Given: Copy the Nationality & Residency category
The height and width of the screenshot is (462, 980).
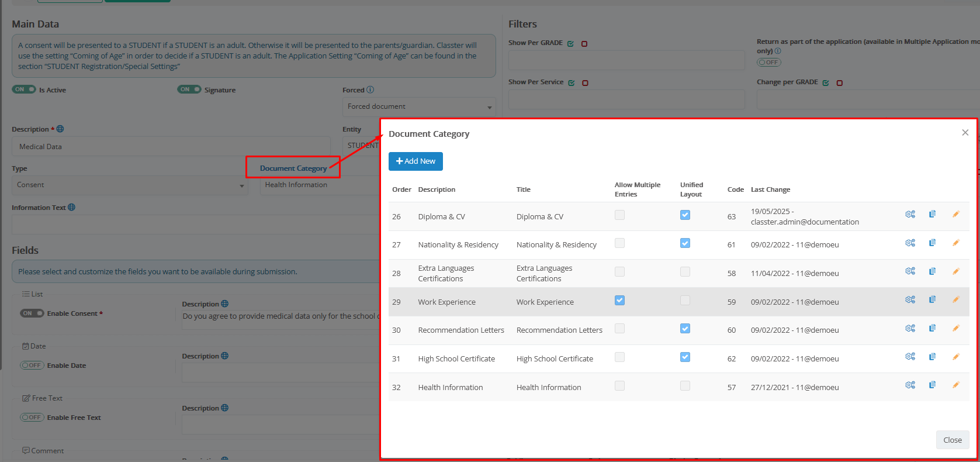Looking at the screenshot, I should click(x=932, y=243).
